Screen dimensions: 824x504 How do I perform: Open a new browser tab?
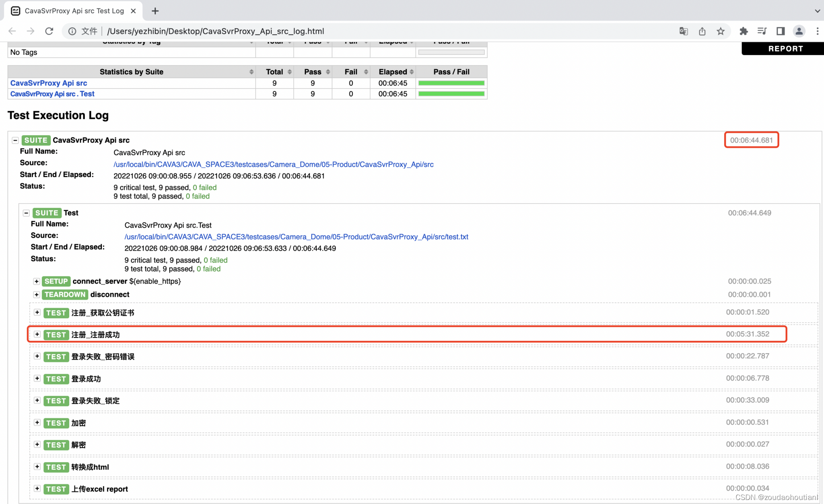(x=155, y=11)
